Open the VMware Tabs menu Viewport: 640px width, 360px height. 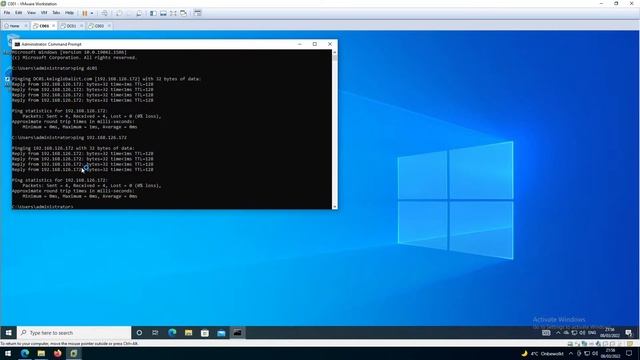[x=56, y=13]
